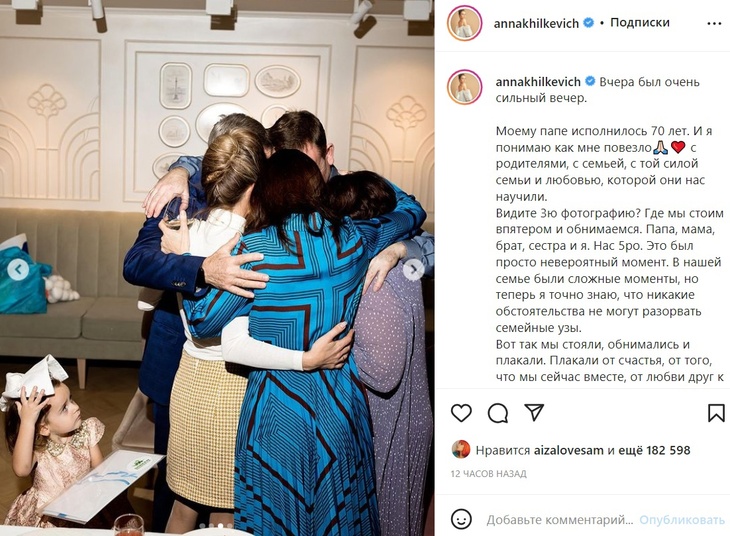This screenshot has width=730, height=536.
Task: Click the Опубликовать post button
Action: (x=682, y=520)
